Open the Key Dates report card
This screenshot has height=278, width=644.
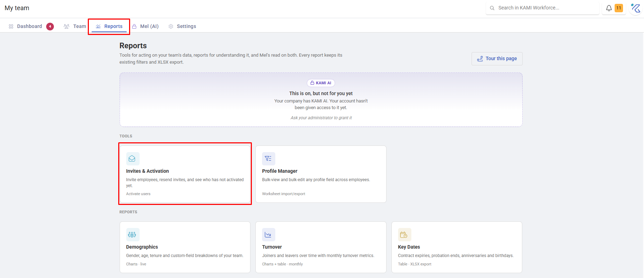(x=457, y=247)
